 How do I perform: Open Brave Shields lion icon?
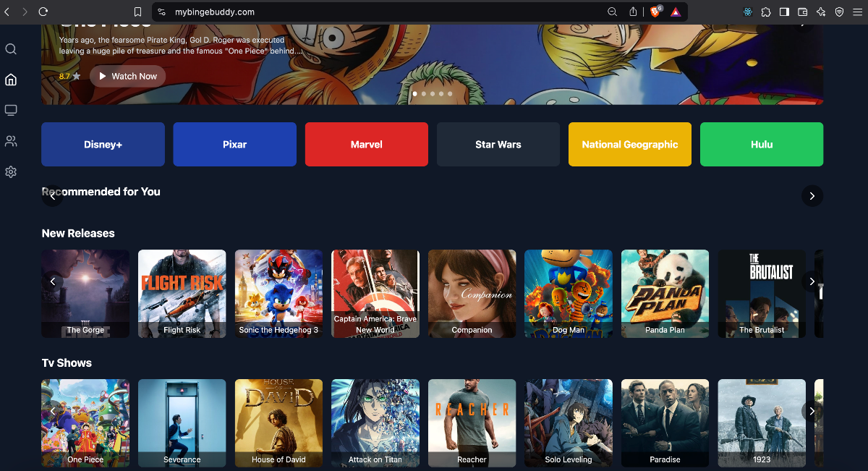point(655,12)
